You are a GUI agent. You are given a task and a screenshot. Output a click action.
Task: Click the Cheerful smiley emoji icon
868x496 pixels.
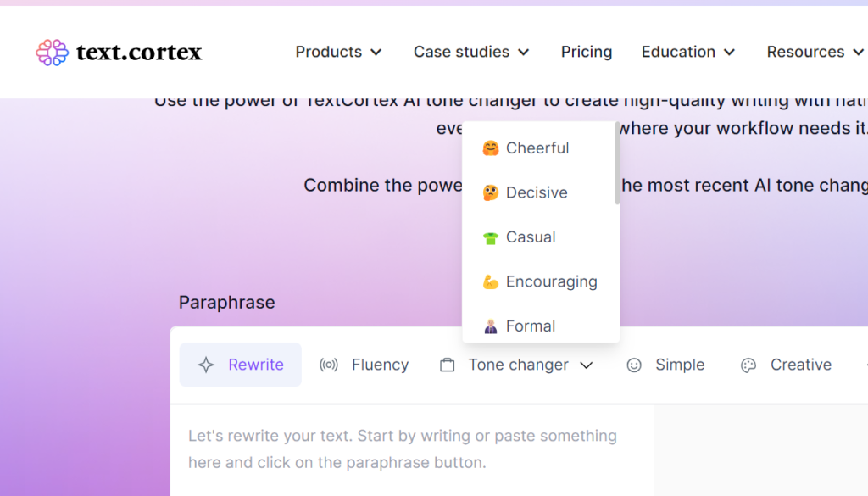491,148
